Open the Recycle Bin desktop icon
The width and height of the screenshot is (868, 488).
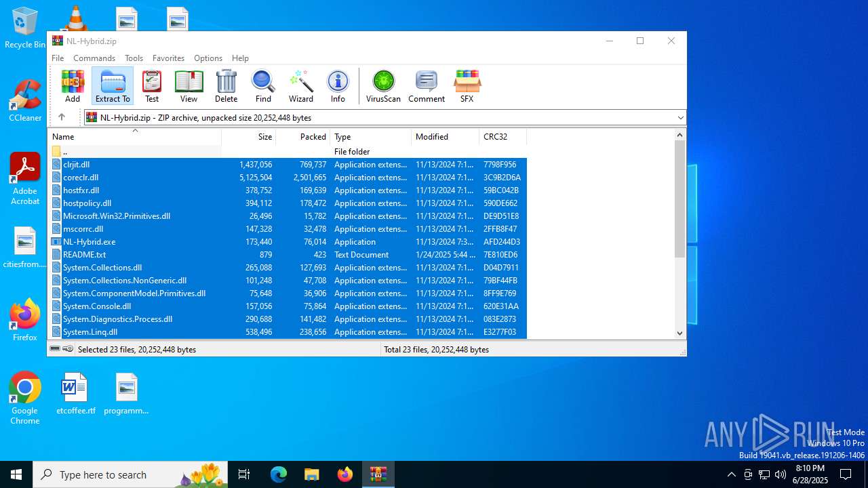coord(25,28)
